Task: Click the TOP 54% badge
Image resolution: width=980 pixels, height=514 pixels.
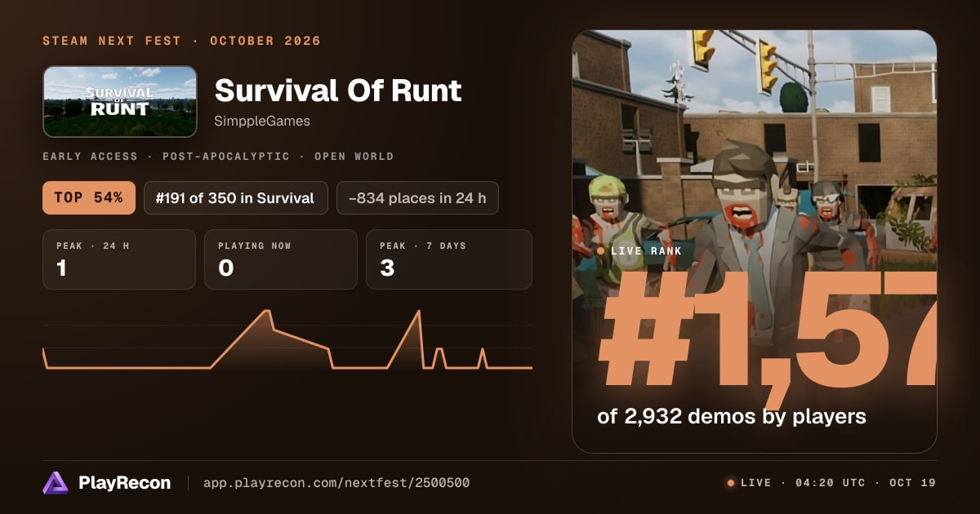Action: click(x=89, y=197)
